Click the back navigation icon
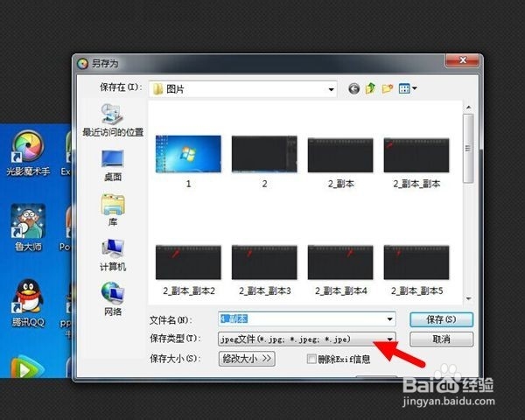The height and width of the screenshot is (420, 525). point(353,88)
